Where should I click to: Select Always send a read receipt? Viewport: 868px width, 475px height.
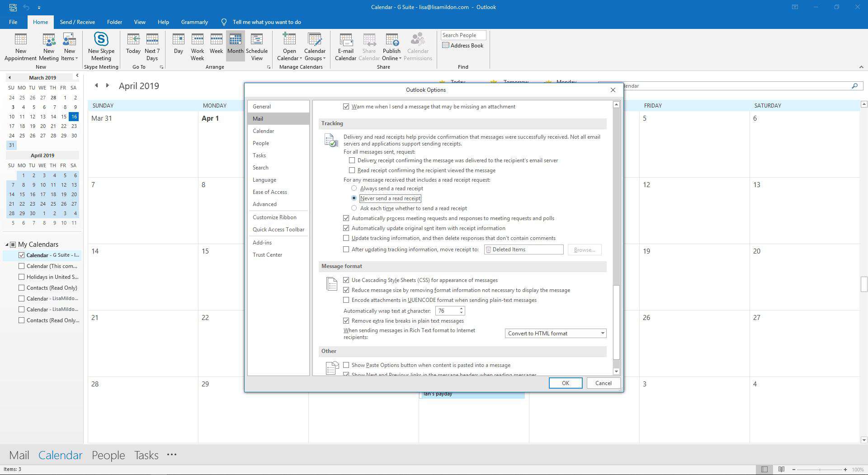[354, 188]
